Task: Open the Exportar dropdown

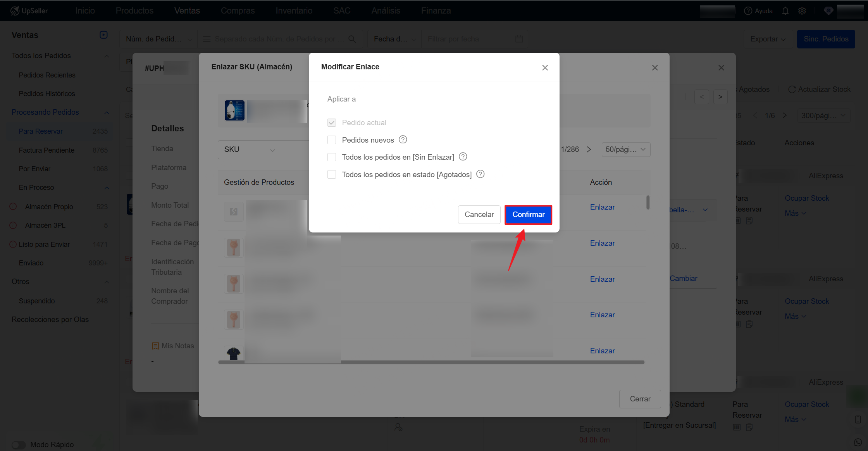Action: 768,39
